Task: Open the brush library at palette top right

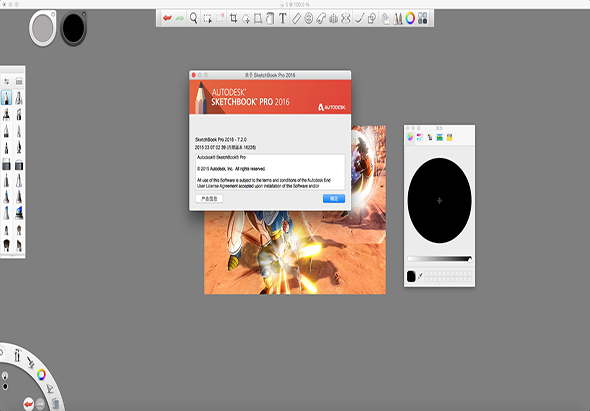Action: click(x=19, y=81)
